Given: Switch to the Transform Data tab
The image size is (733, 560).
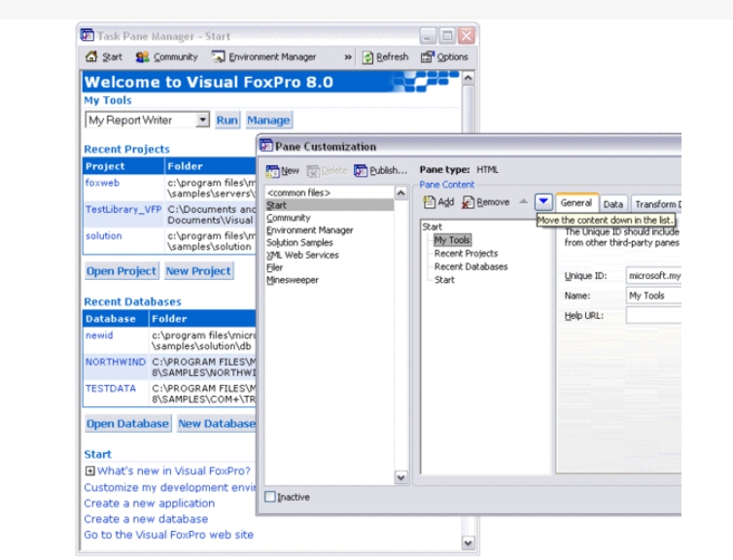Looking at the screenshot, I should coord(656,204).
